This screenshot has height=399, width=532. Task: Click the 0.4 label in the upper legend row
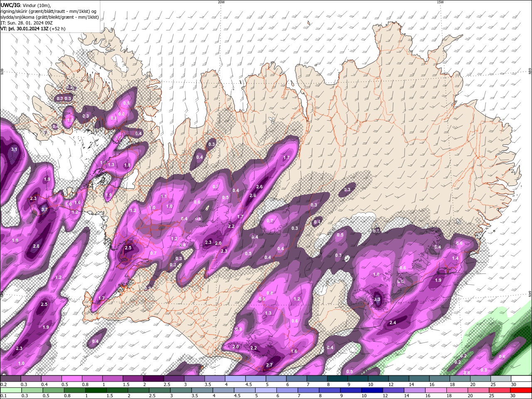point(44,384)
